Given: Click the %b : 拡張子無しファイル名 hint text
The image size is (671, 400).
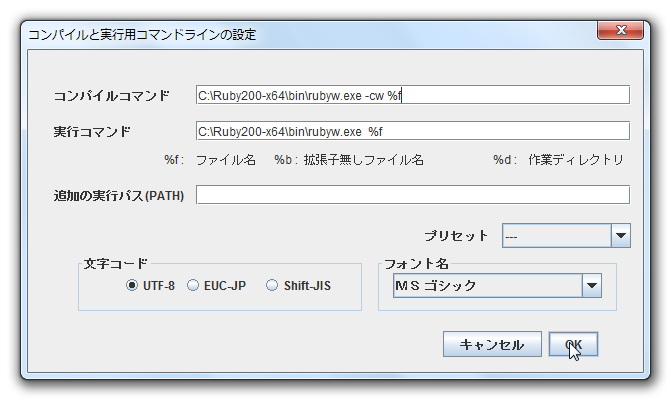Looking at the screenshot, I should pos(349,160).
